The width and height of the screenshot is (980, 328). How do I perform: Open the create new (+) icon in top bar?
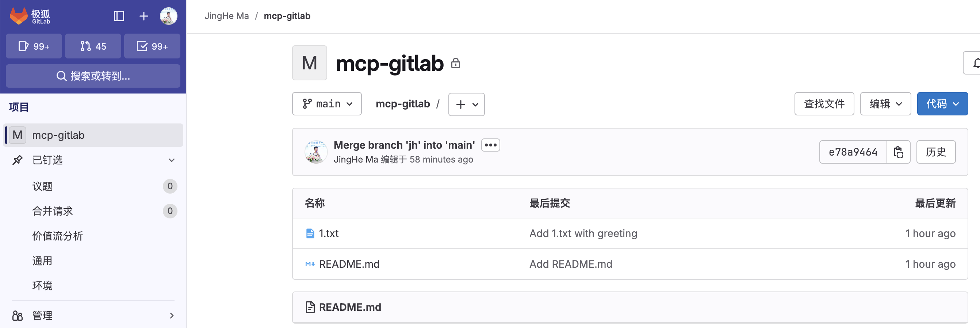143,16
